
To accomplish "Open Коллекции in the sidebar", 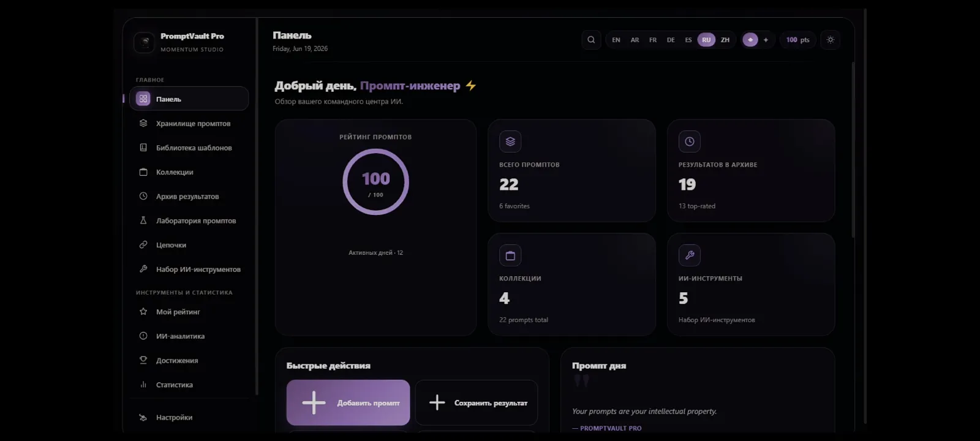I will pos(189,172).
